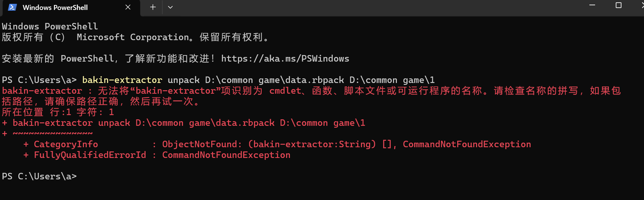The width and height of the screenshot is (644, 200).
Task: Open a new tab with the plus button
Action: point(153,7)
